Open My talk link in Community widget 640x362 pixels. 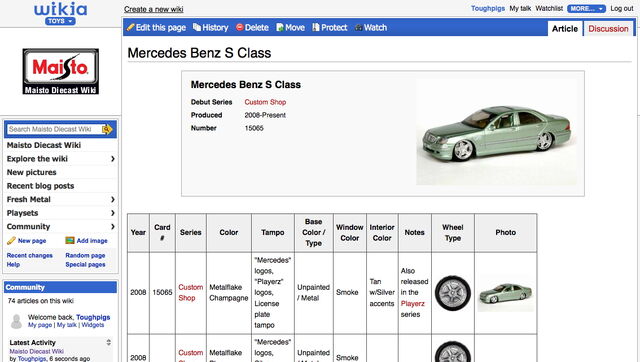[67, 325]
